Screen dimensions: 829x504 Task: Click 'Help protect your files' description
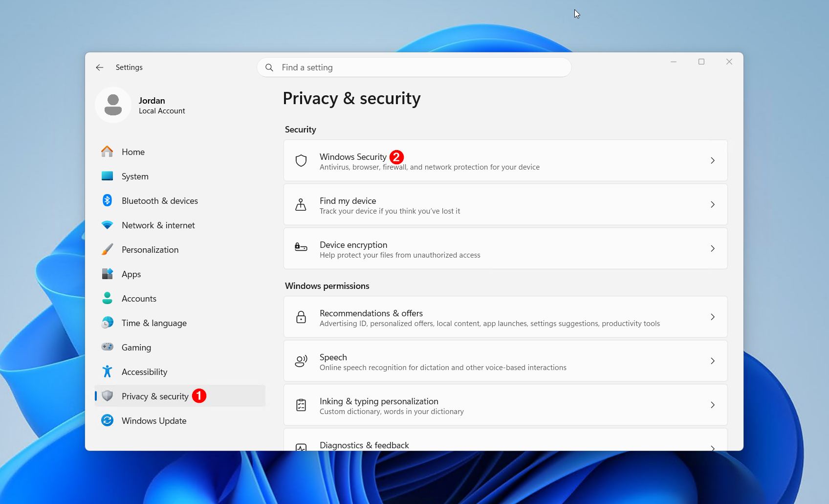pyautogui.click(x=400, y=255)
